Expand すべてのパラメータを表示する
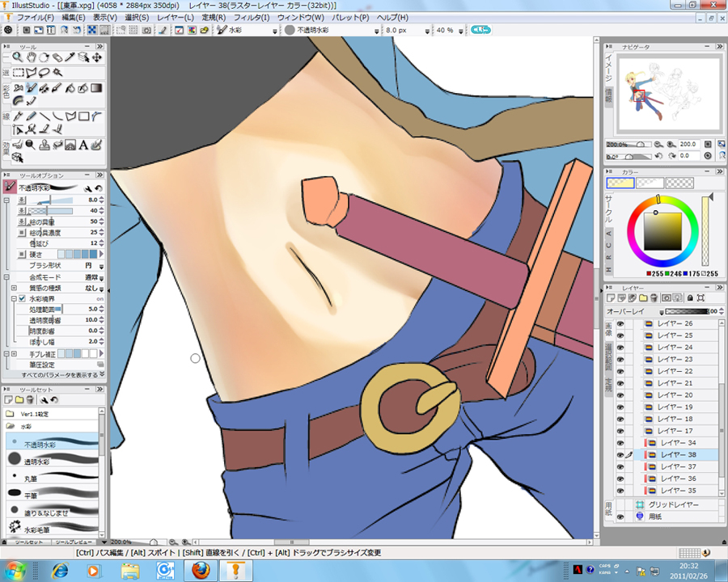728x582 pixels. (62, 374)
